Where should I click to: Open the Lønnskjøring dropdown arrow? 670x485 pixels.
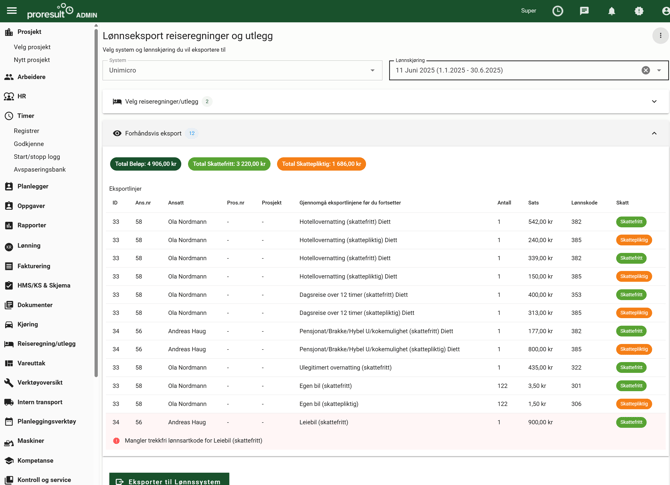click(x=660, y=71)
